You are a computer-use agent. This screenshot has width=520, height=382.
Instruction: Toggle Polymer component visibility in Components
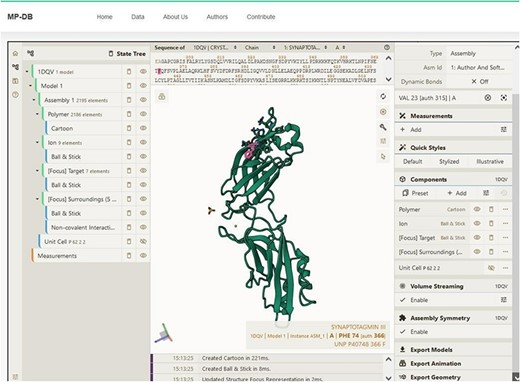pyautogui.click(x=477, y=209)
